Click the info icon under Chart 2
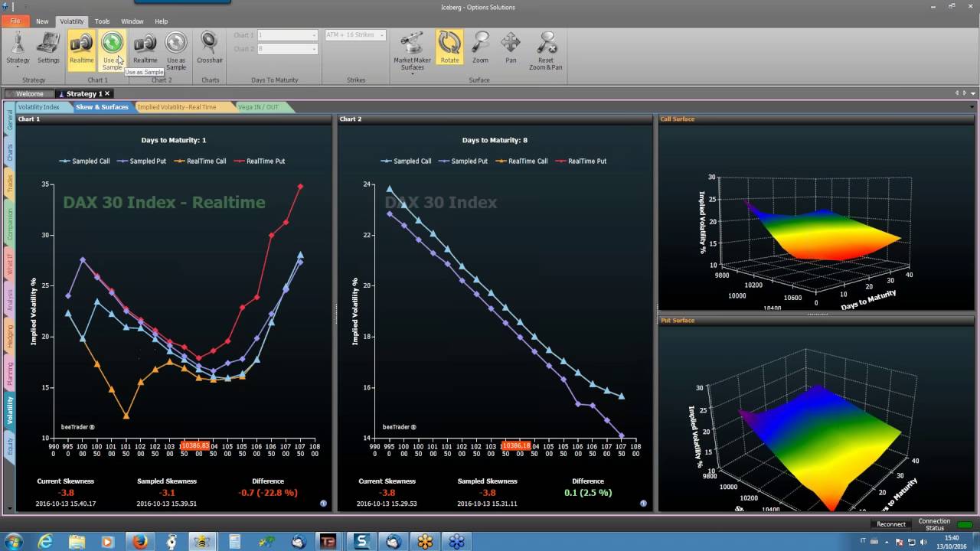The height and width of the screenshot is (551, 980). tap(643, 504)
